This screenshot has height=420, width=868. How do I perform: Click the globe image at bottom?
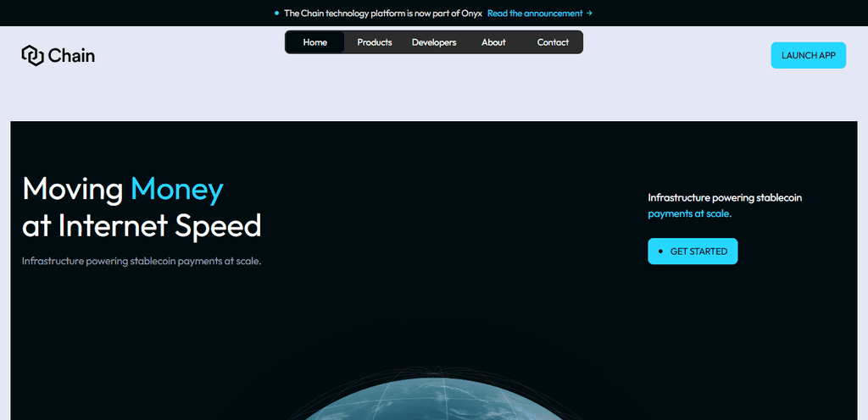click(x=433, y=394)
